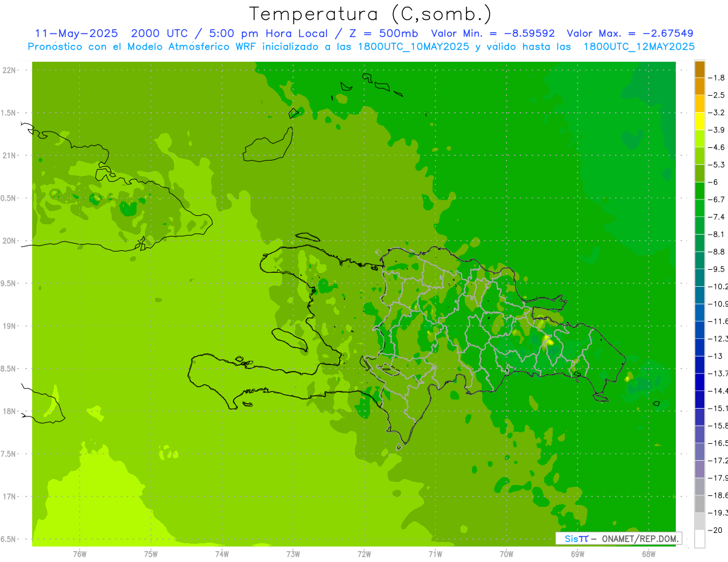728x562 pixels.
Task: Click the '7.5N' latitude label
Action: coord(9,454)
